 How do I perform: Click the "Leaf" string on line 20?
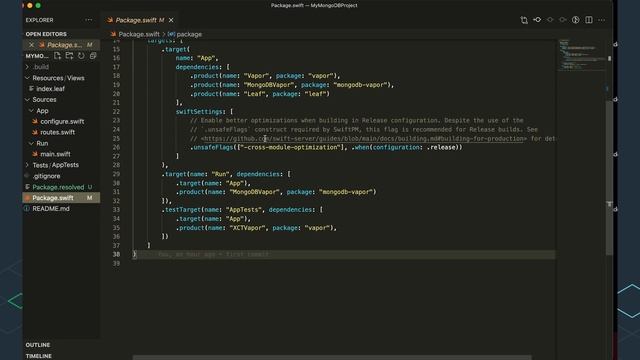pos(254,94)
